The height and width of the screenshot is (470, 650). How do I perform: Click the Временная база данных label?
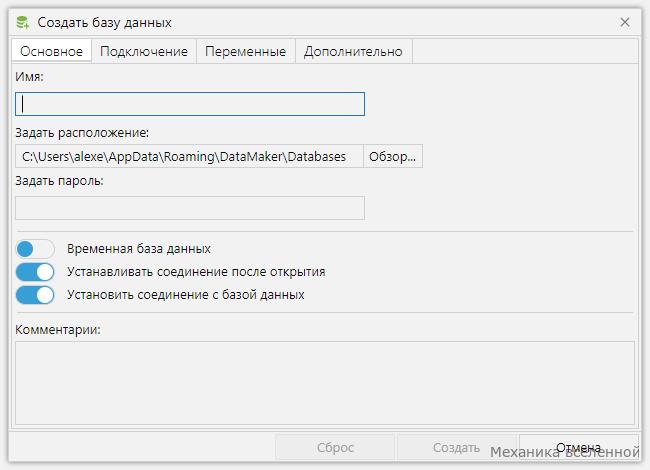point(139,249)
